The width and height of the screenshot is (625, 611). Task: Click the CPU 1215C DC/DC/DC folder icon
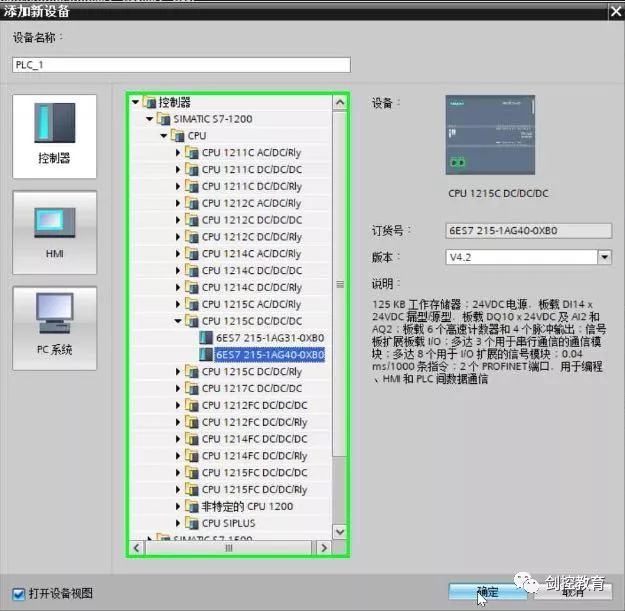click(192, 321)
